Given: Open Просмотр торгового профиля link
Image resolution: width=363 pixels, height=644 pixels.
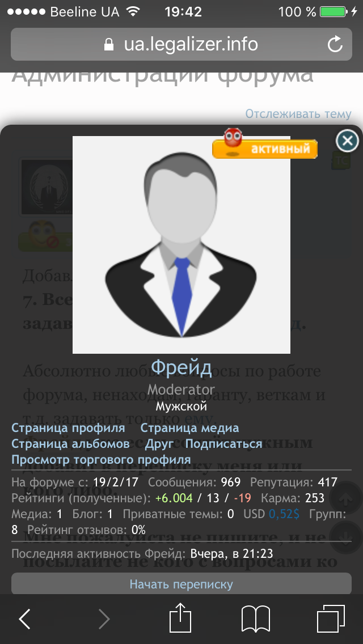Looking at the screenshot, I should click(x=101, y=459).
